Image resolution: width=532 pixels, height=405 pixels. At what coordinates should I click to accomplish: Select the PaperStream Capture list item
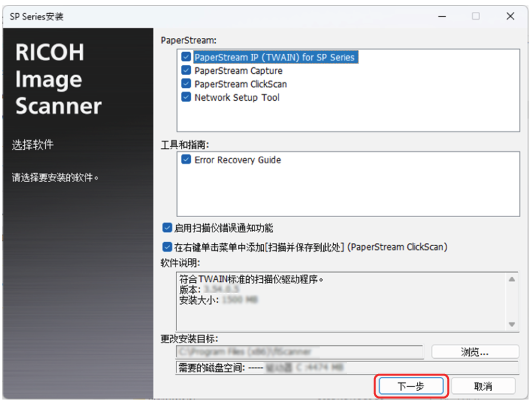[x=238, y=71]
